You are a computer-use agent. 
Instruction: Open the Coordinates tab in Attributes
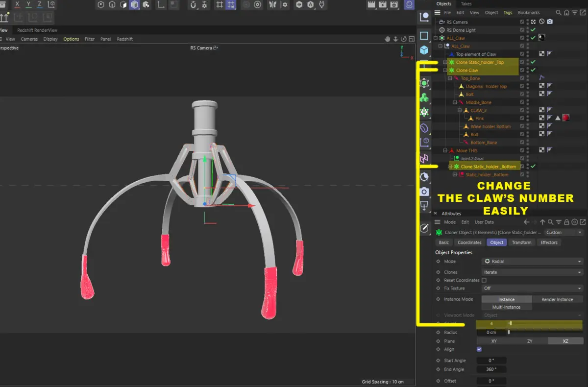click(x=469, y=242)
